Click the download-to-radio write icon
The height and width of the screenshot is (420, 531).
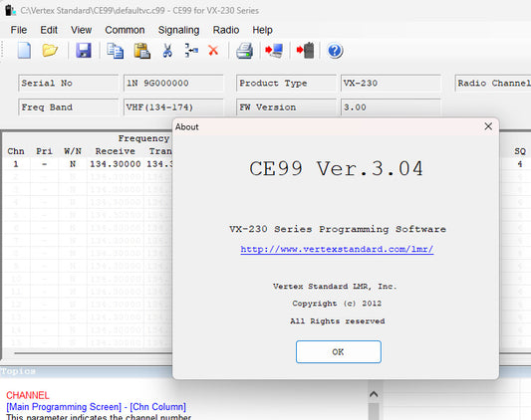[305, 51]
